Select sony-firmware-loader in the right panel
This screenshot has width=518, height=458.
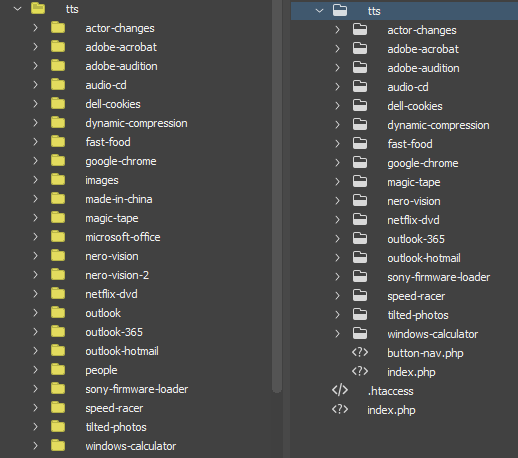click(438, 277)
